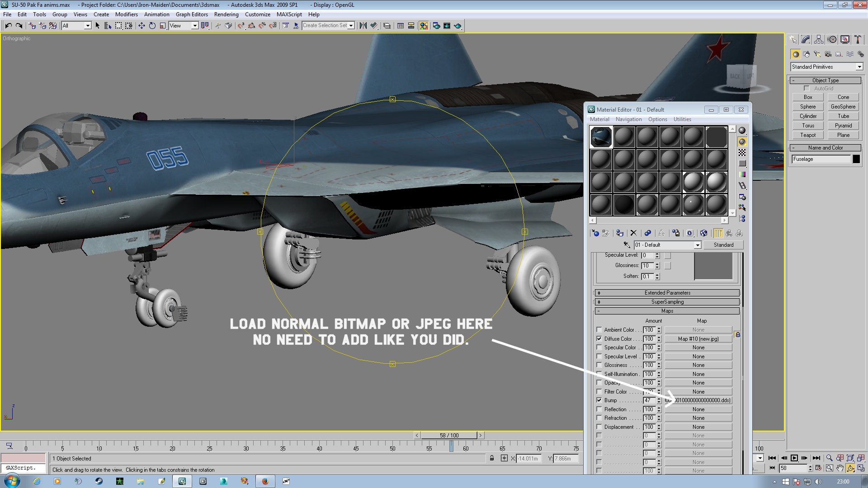
Task: Click the Undo arrow in main toolbar
Action: coord(8,26)
